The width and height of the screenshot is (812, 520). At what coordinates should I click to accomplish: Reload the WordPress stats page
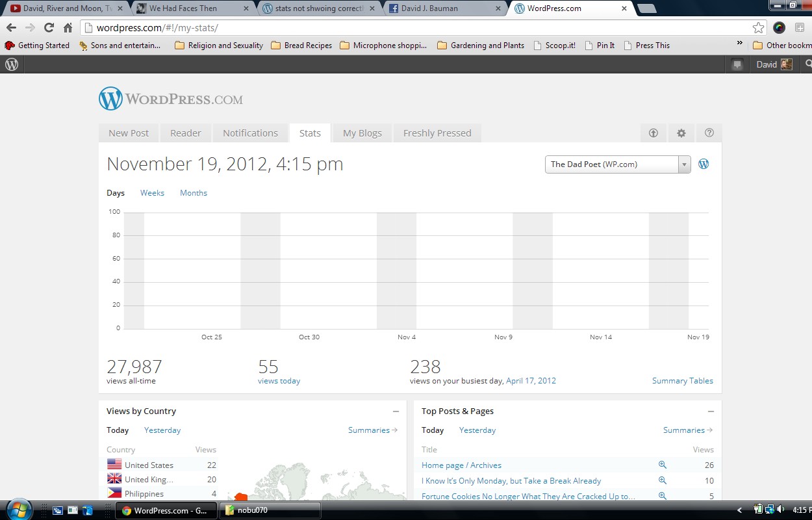coord(49,28)
